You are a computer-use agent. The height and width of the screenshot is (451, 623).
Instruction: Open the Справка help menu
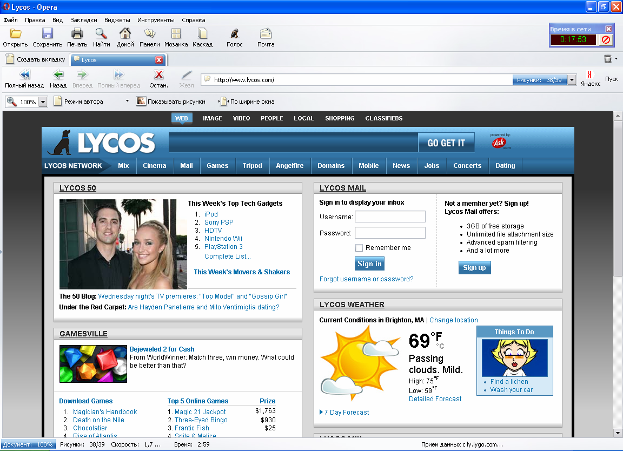193,20
